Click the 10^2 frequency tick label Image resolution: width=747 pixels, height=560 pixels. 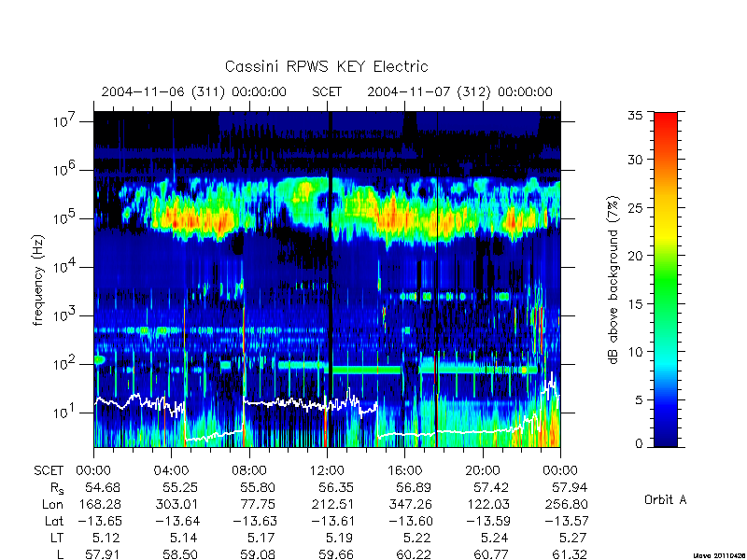tap(65, 363)
